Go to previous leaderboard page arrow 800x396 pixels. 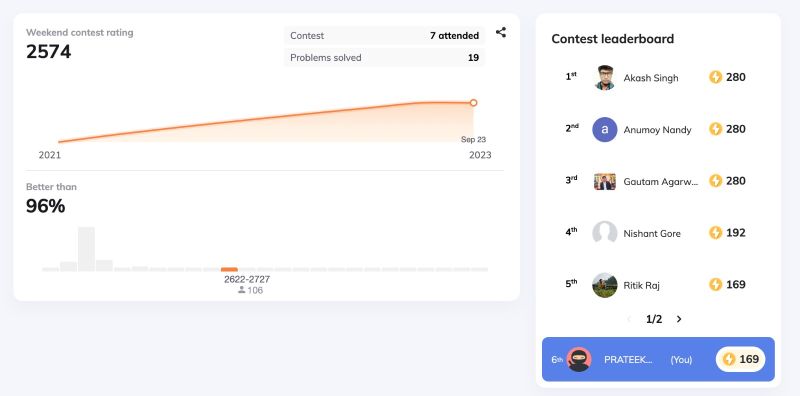click(629, 319)
